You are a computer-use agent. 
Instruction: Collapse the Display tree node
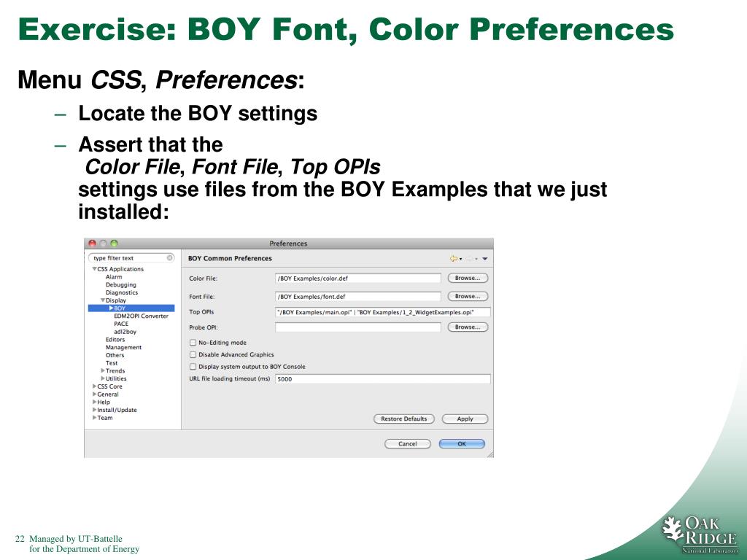(x=103, y=300)
